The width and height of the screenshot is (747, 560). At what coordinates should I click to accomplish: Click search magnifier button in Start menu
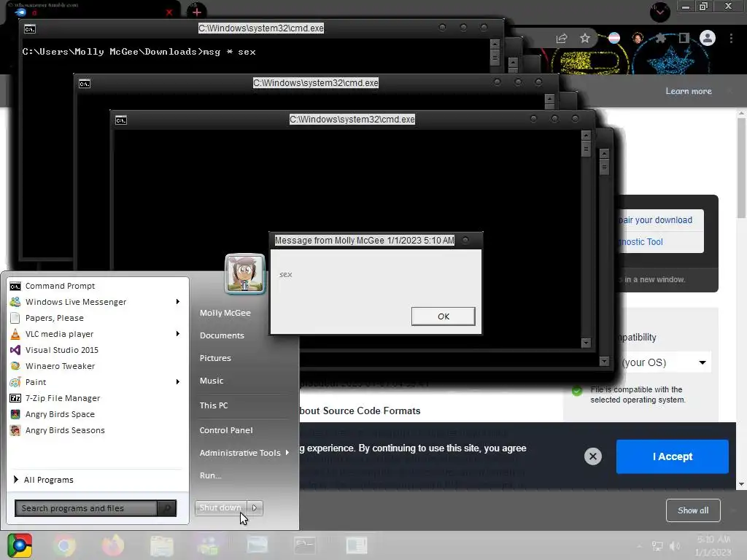pyautogui.click(x=167, y=508)
